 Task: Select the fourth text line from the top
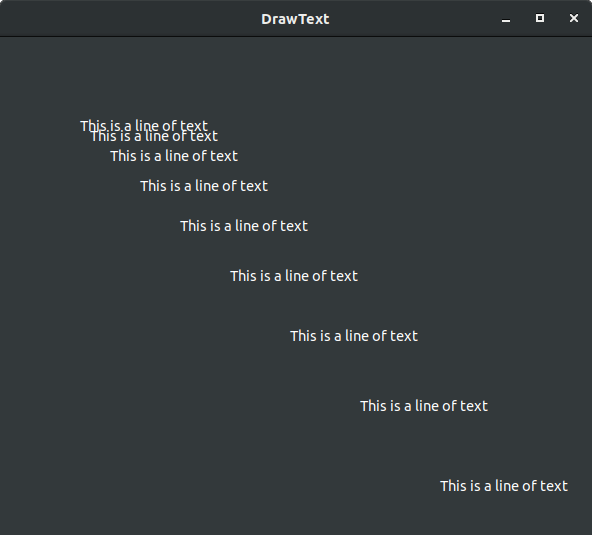pos(204,186)
